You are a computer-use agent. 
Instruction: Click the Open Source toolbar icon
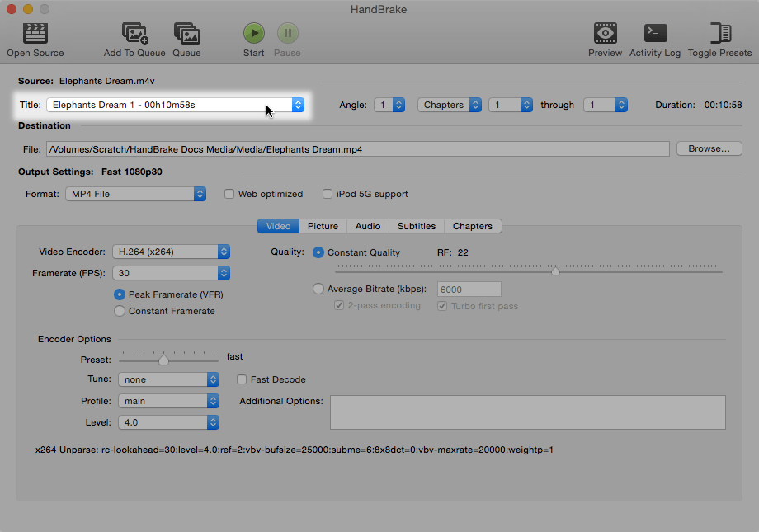(35, 34)
